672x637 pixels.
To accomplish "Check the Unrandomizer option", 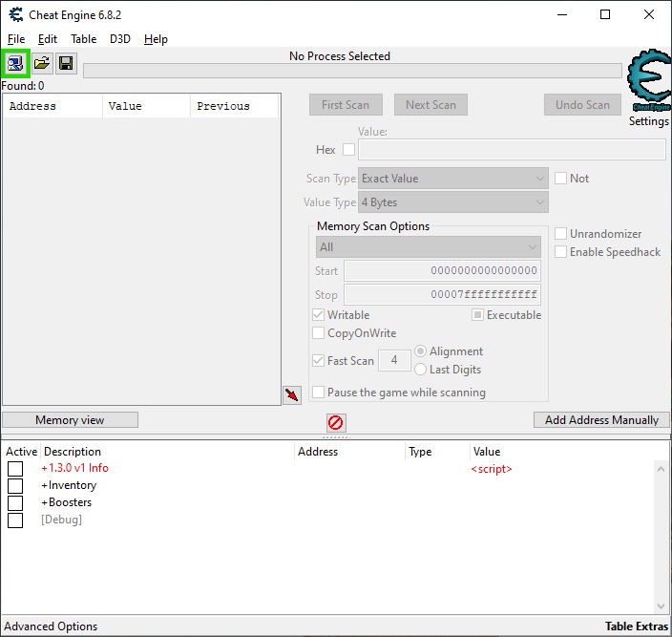I will tap(560, 234).
